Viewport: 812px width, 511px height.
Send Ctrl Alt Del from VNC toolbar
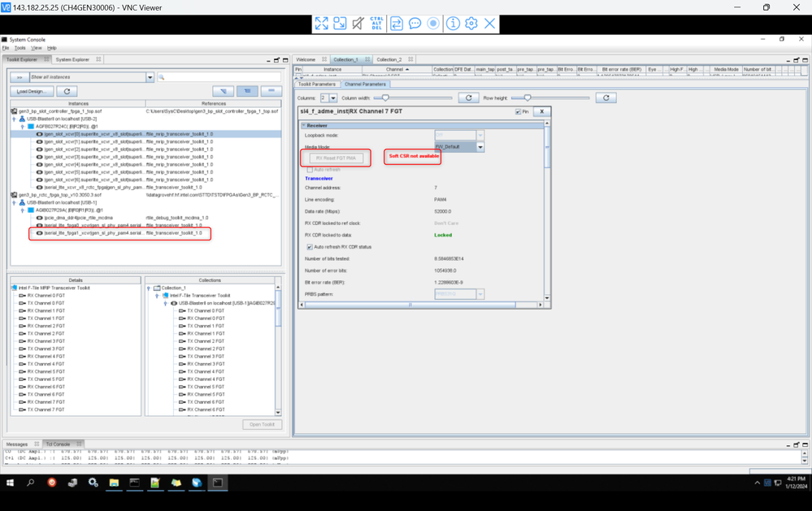[377, 24]
